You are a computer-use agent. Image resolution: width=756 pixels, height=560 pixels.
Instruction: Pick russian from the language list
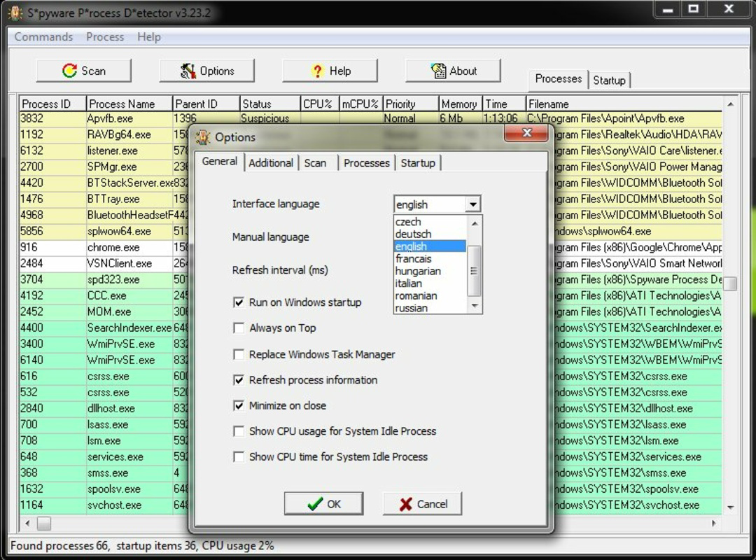[413, 308]
